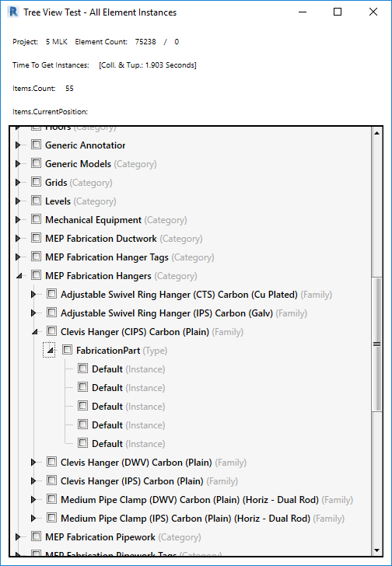Image resolution: width=392 pixels, height=566 pixels.
Task: Click the scrollbar down arrow
Action: point(376,550)
